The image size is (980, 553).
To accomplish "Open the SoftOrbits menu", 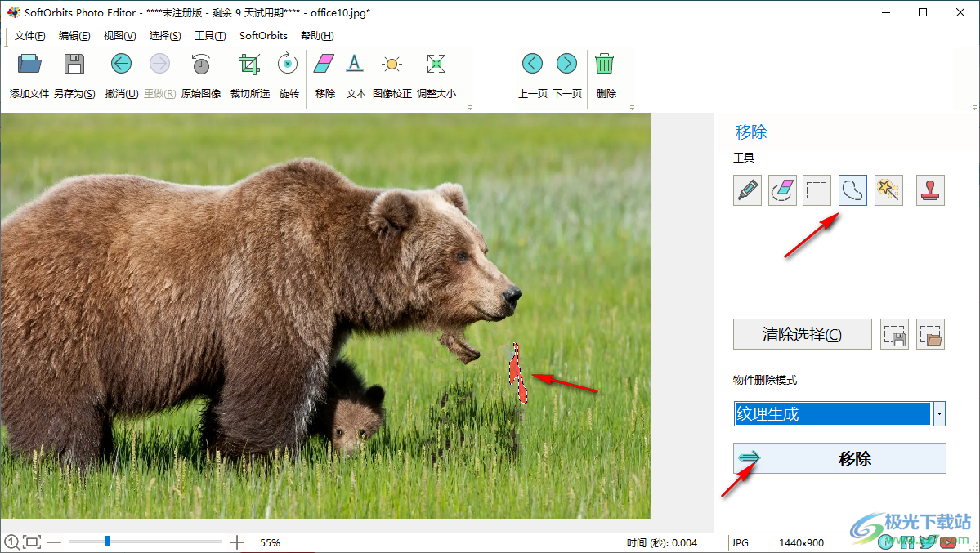I will [x=262, y=35].
